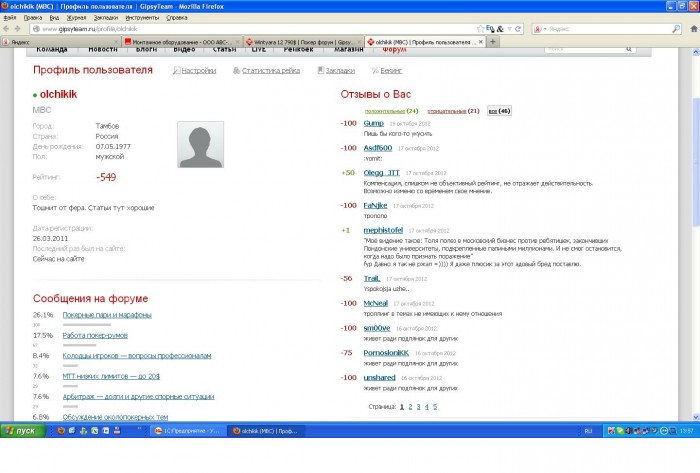The width and height of the screenshot is (700, 473).
Task: Open reviewer unshared's profile
Action: [379, 378]
